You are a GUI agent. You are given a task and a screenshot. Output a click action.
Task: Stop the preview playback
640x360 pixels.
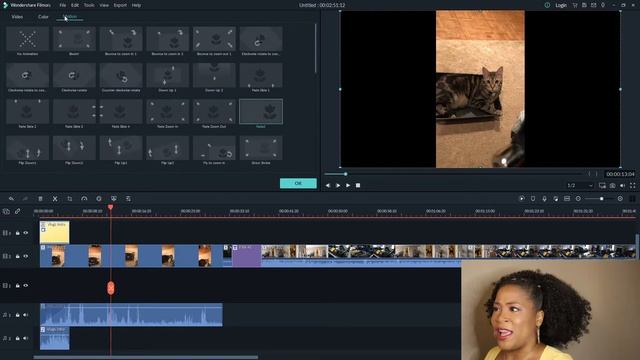click(358, 185)
